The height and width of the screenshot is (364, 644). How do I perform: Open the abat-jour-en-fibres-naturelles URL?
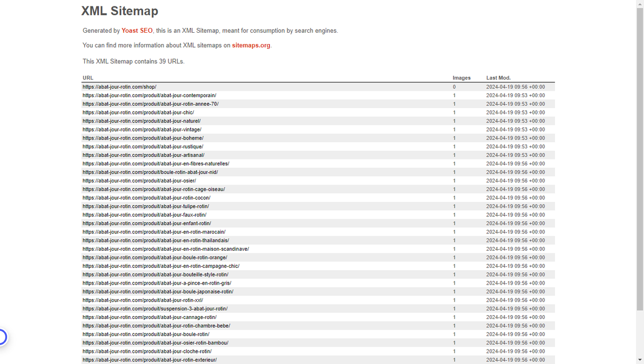(x=156, y=163)
